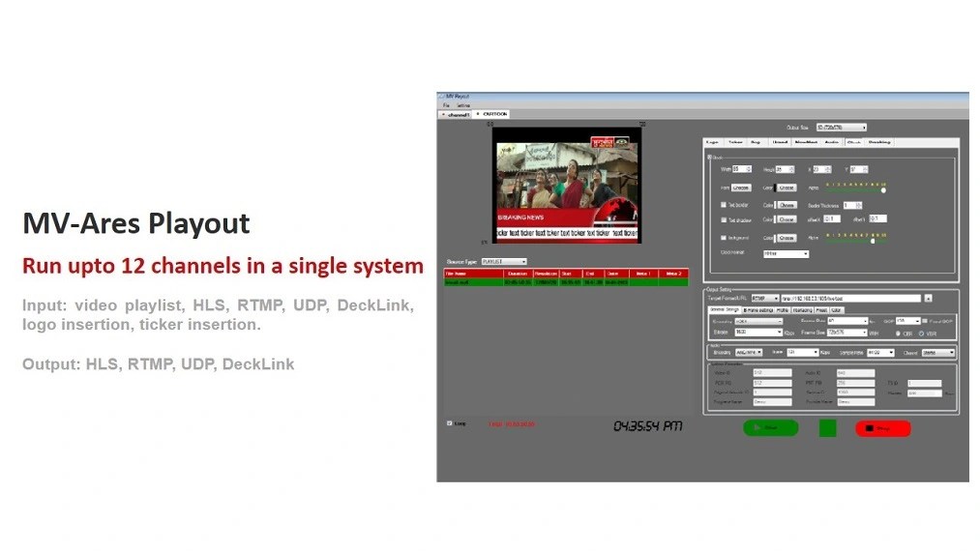Open the Logo tab
980x551 pixels.
click(712, 142)
